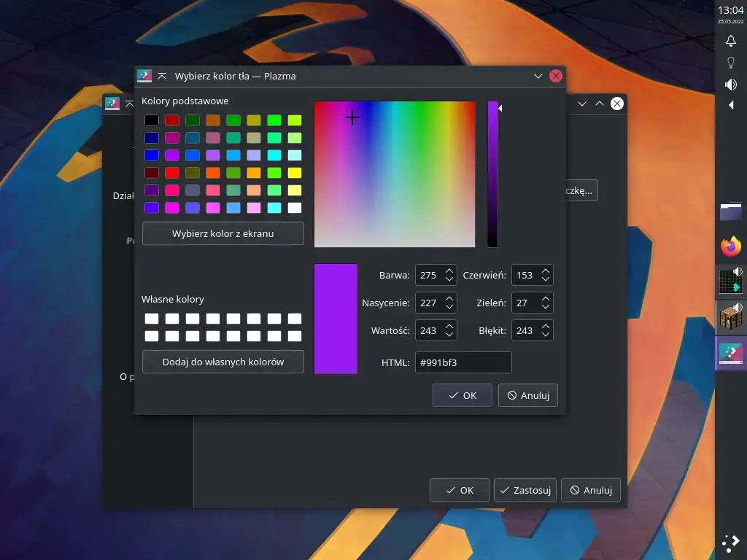Select the dark blue swatch in second row
The image size is (747, 560).
pyautogui.click(x=152, y=138)
